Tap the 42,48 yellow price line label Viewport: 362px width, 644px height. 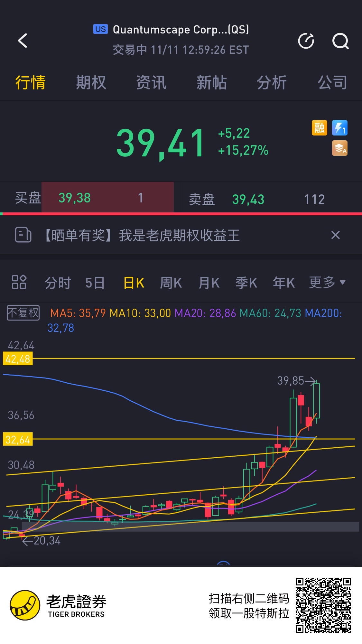18,359
